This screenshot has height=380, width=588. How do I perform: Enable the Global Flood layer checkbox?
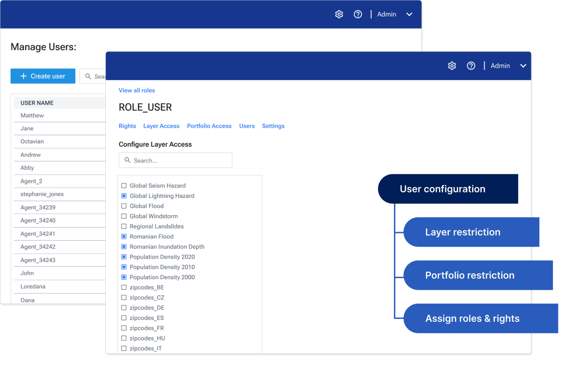(x=123, y=206)
